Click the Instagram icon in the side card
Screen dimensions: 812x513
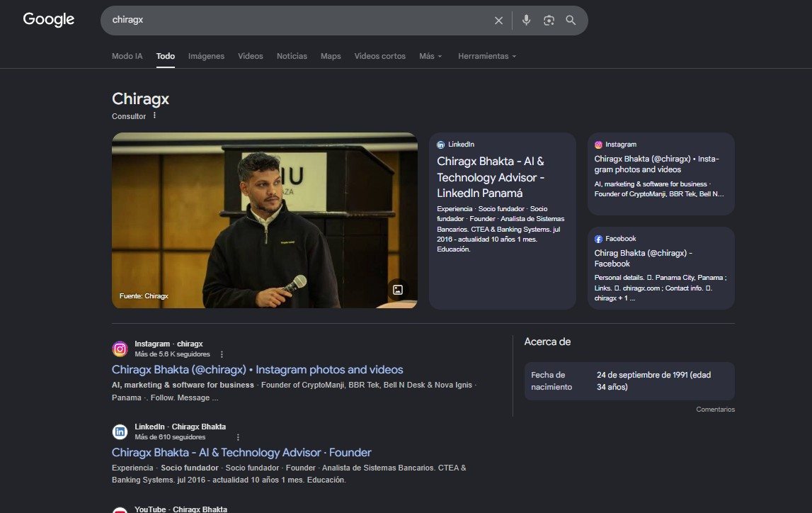click(x=599, y=145)
